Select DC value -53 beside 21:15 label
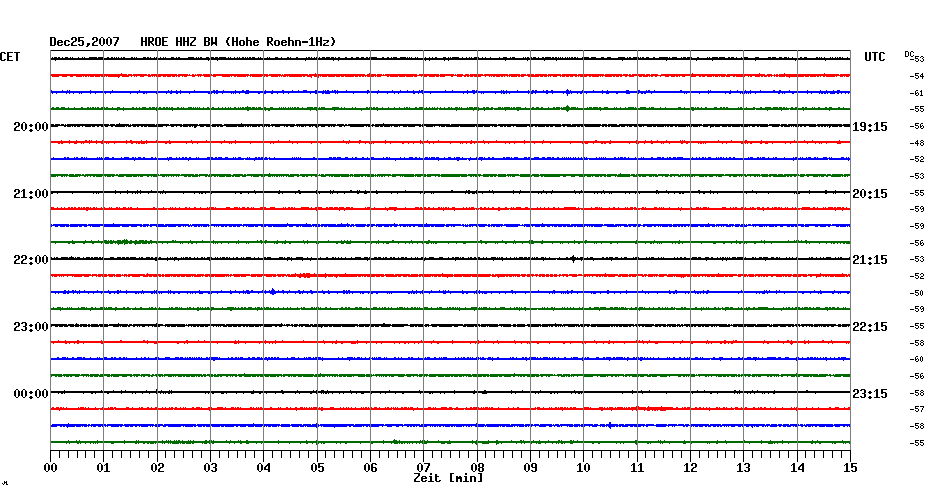Image resolution: width=930 pixels, height=494 pixels. coord(917,259)
